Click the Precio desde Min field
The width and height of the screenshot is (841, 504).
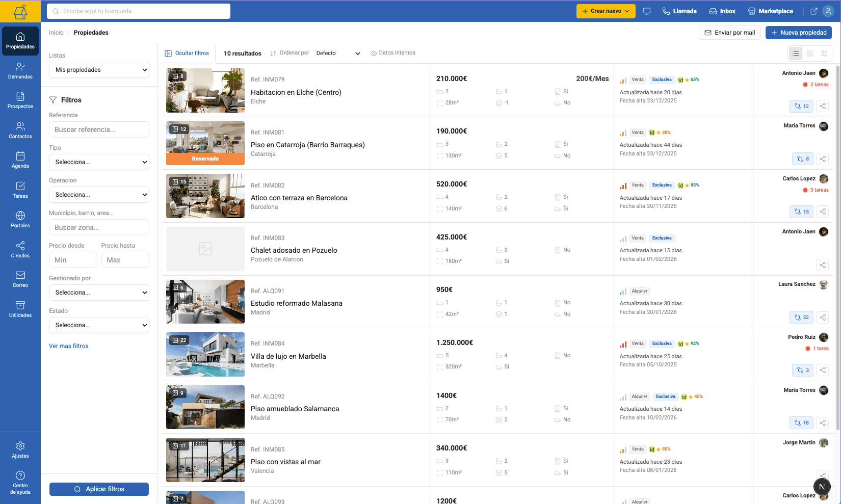coord(73,260)
